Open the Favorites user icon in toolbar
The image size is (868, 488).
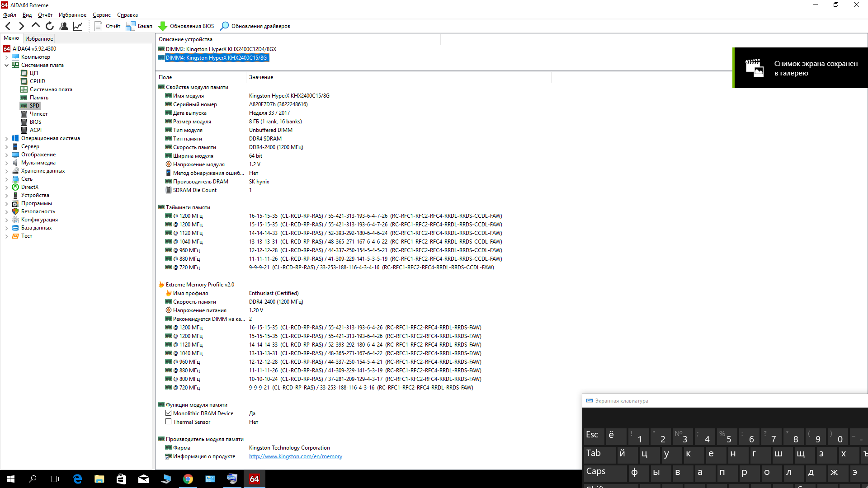point(64,26)
